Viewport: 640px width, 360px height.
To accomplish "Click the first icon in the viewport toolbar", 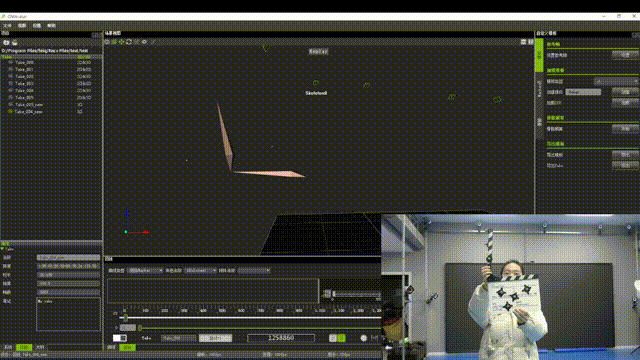I will (107, 42).
